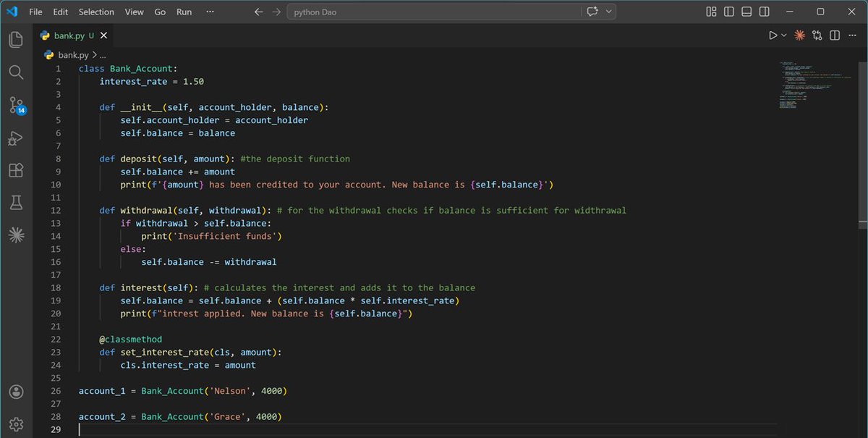Click '@classmethod' decorator on line 22
The width and height of the screenshot is (868, 438).
[131, 339]
